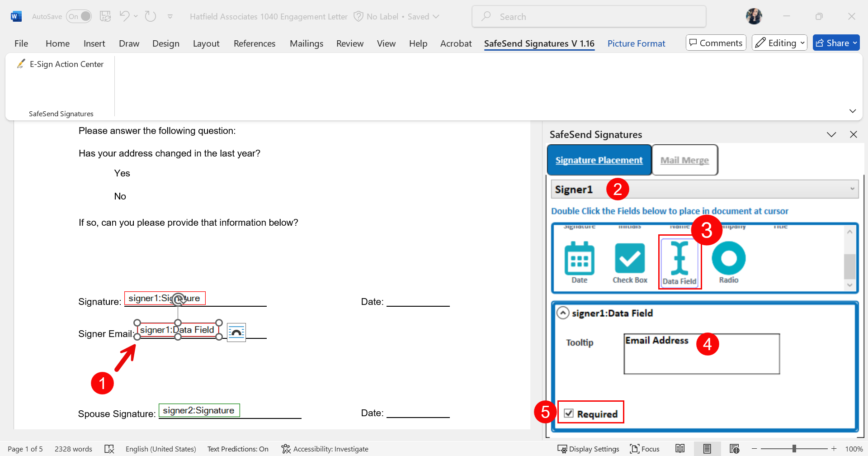
Task: Open Accessibility: Investigate checker
Action: (325, 449)
